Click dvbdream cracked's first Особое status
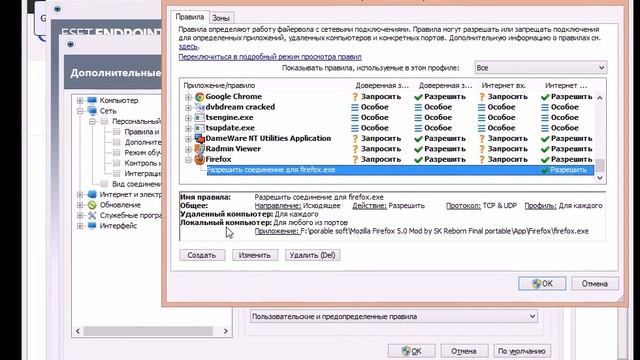This screenshot has width=640, height=360. coord(370,107)
